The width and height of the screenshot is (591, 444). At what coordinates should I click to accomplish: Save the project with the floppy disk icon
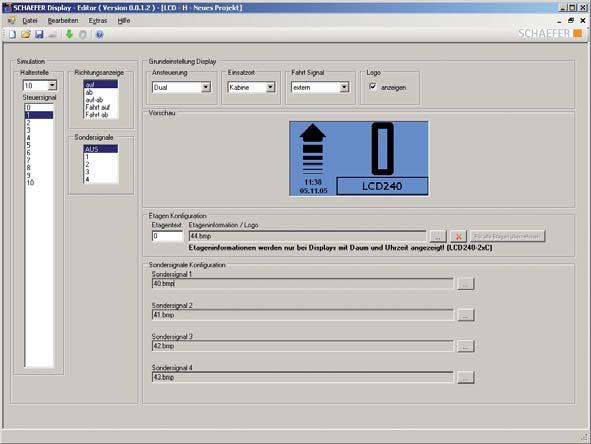tap(39, 35)
